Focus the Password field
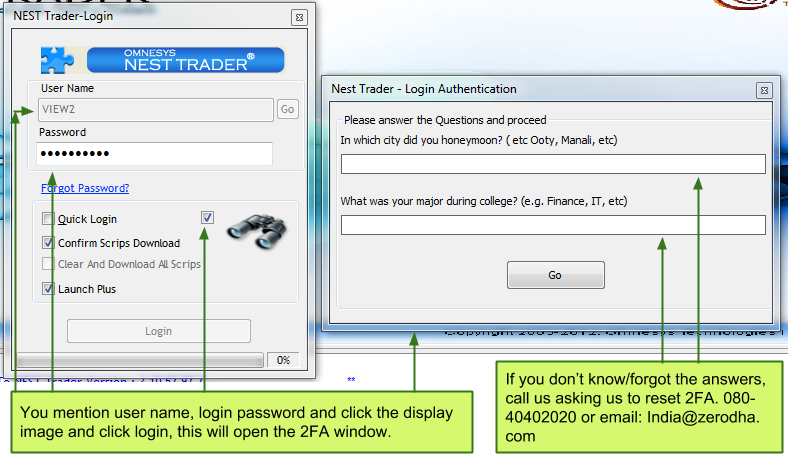 point(154,154)
